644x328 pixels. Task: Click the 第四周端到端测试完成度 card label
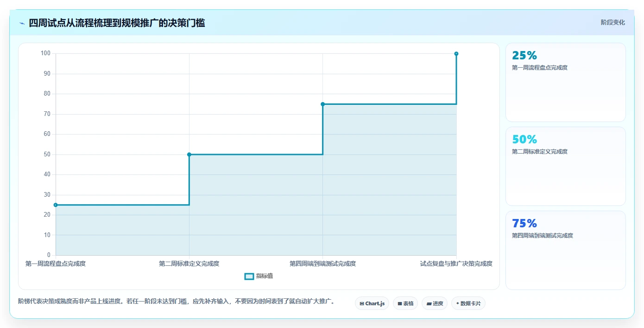543,236
